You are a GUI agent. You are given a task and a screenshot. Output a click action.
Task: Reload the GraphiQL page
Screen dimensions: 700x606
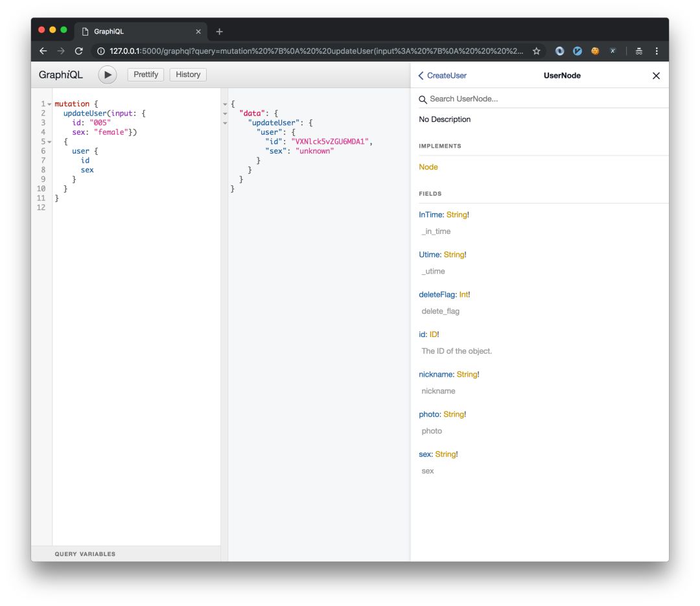[x=79, y=51]
